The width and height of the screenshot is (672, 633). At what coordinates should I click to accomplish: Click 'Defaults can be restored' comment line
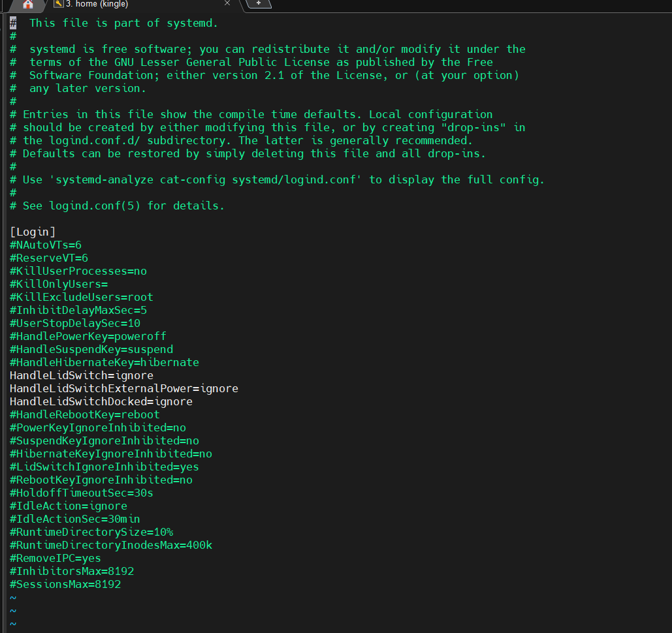(x=248, y=154)
